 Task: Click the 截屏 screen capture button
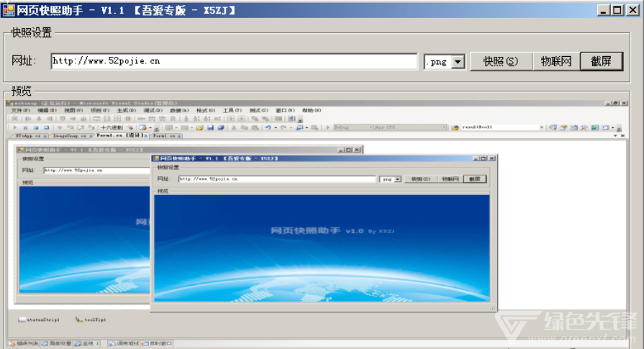(602, 61)
